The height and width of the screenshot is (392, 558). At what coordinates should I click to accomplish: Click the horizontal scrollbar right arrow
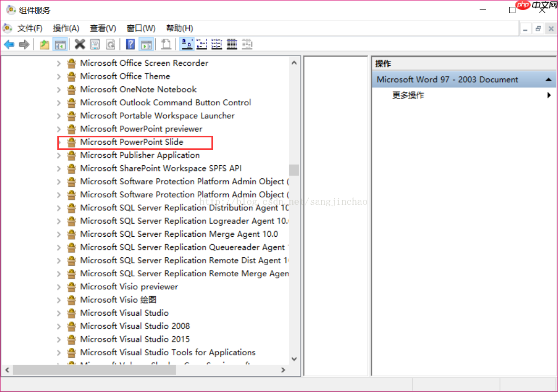(283, 370)
